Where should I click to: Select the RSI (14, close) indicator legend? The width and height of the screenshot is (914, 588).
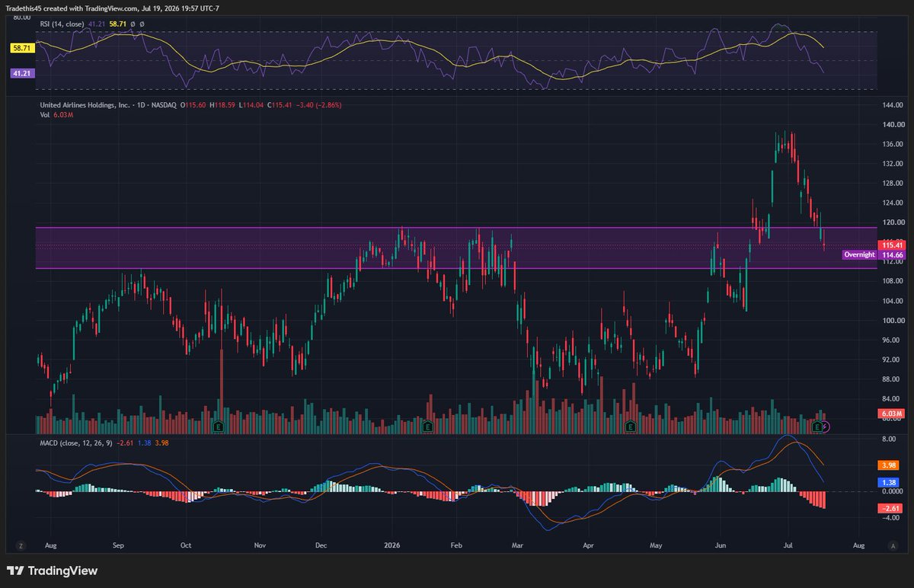tap(62, 24)
